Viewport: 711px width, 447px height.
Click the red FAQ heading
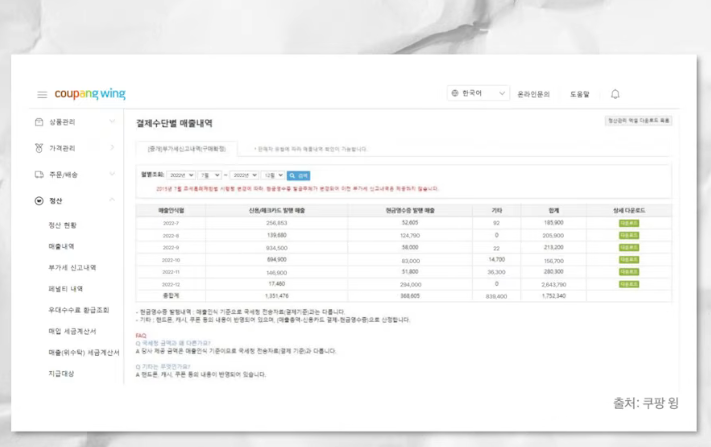[x=141, y=335]
